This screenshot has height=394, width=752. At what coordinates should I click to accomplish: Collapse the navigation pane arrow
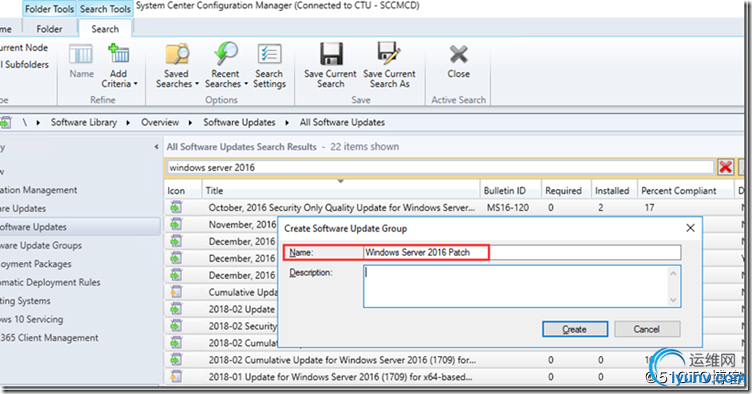click(156, 147)
